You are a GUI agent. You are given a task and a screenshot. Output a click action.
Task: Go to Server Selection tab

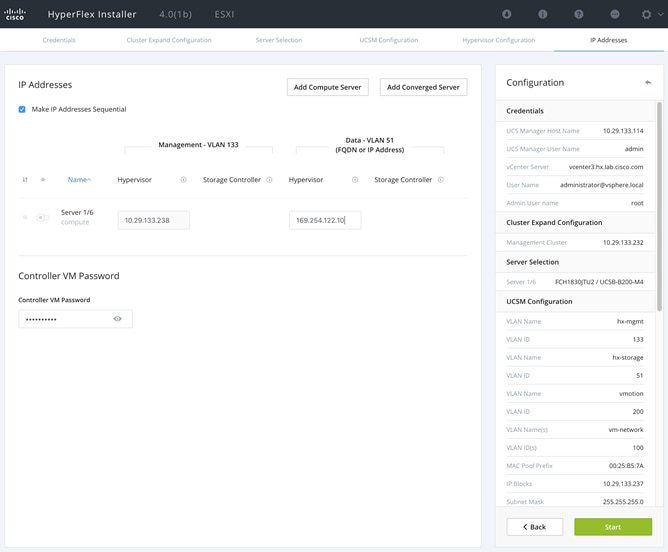(279, 40)
